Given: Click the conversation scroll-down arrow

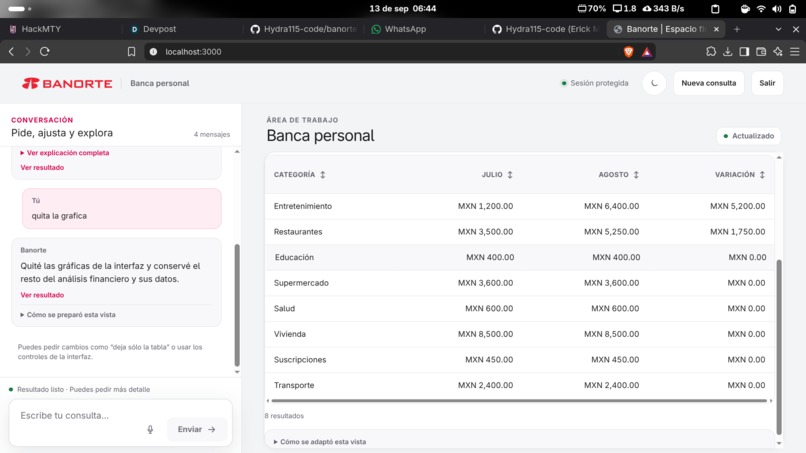Looking at the screenshot, I should click(x=237, y=372).
